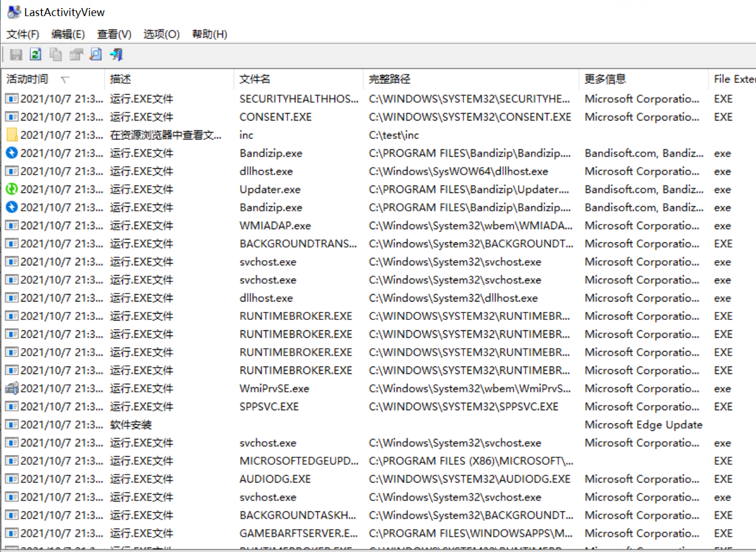Viewport: 756px width, 552px height.
Task: Click the icon of the AUDIODG.EXE row
Action: click(x=11, y=478)
